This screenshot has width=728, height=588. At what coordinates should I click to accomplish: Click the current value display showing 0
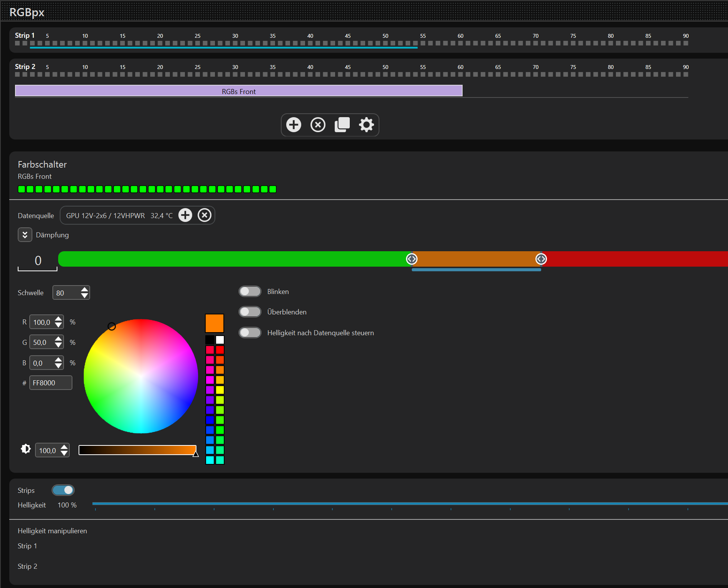(38, 260)
